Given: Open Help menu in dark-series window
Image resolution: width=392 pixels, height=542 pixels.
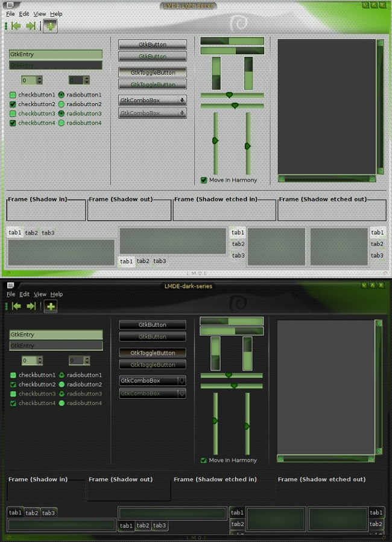Looking at the screenshot, I should tap(57, 294).
